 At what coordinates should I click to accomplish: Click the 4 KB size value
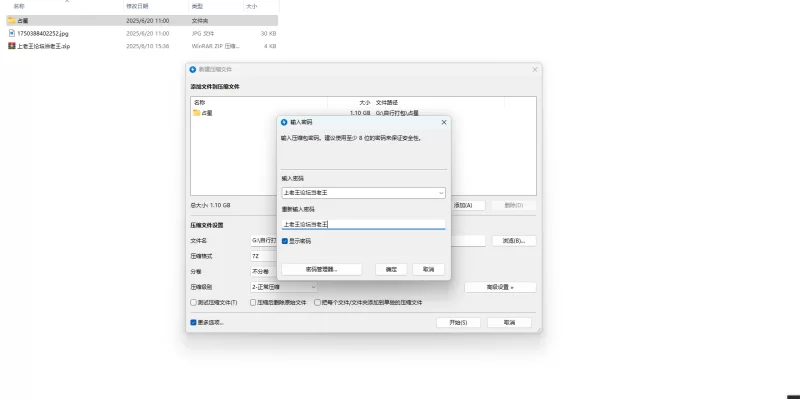(270, 46)
